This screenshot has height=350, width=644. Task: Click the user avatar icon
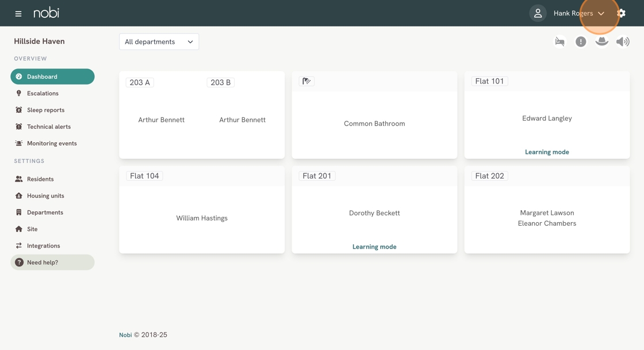click(538, 13)
